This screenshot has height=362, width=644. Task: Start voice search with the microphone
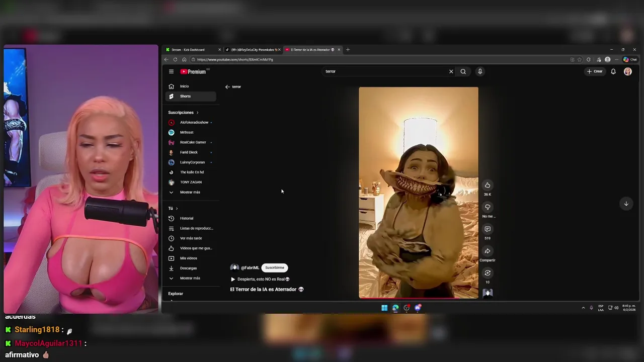[480, 71]
